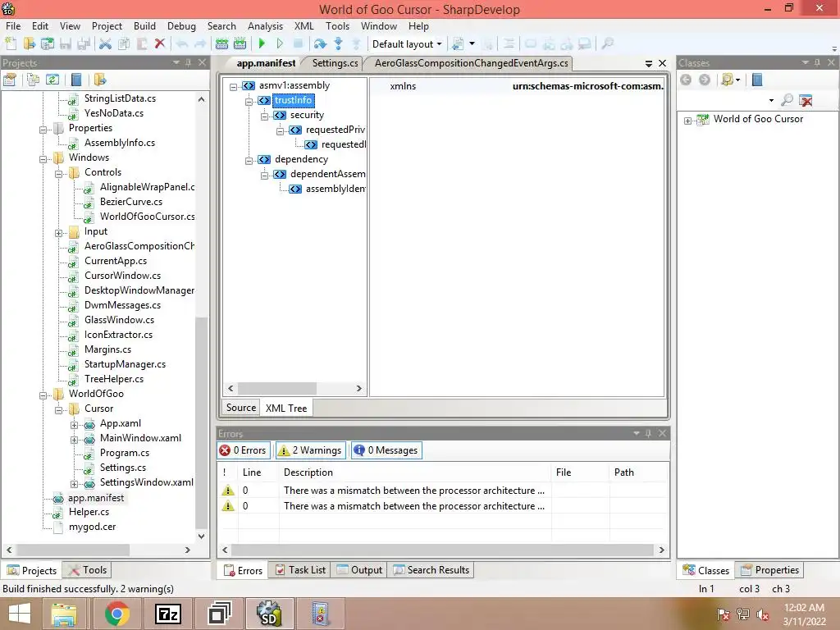Open the Task List pad tab
This screenshot has height=630, width=840.
(300, 570)
